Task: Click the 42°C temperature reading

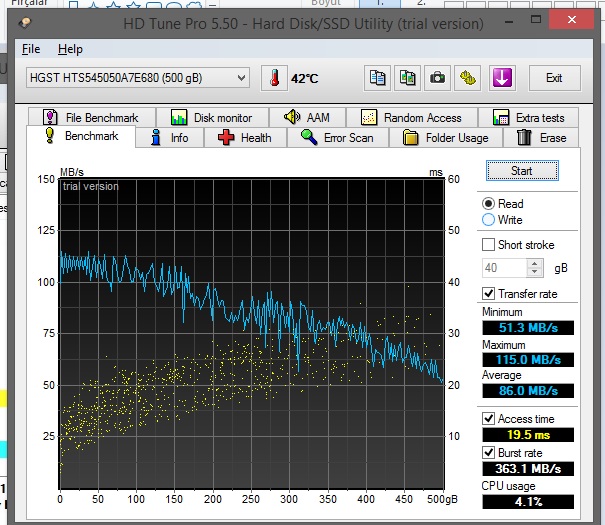Action: [x=304, y=79]
